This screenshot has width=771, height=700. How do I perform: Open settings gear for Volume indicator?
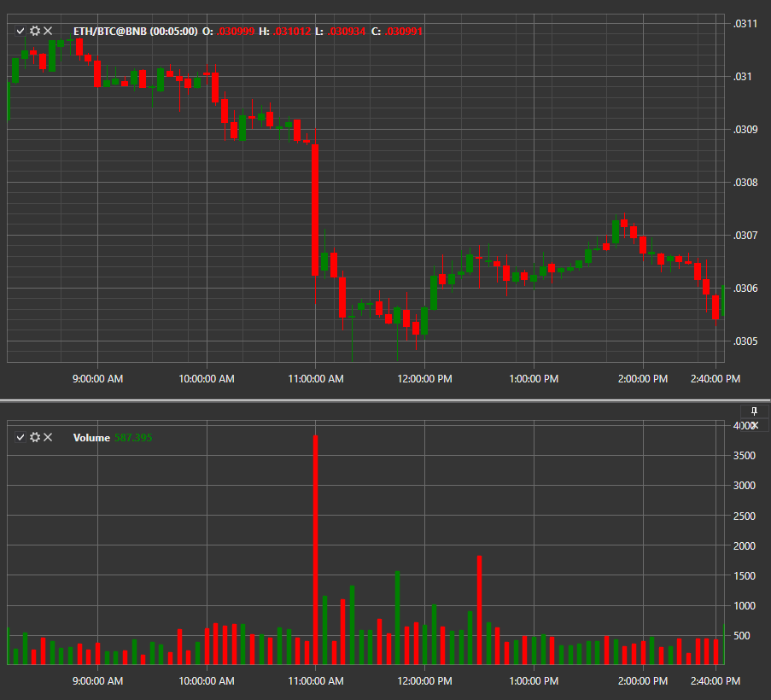pos(34,437)
